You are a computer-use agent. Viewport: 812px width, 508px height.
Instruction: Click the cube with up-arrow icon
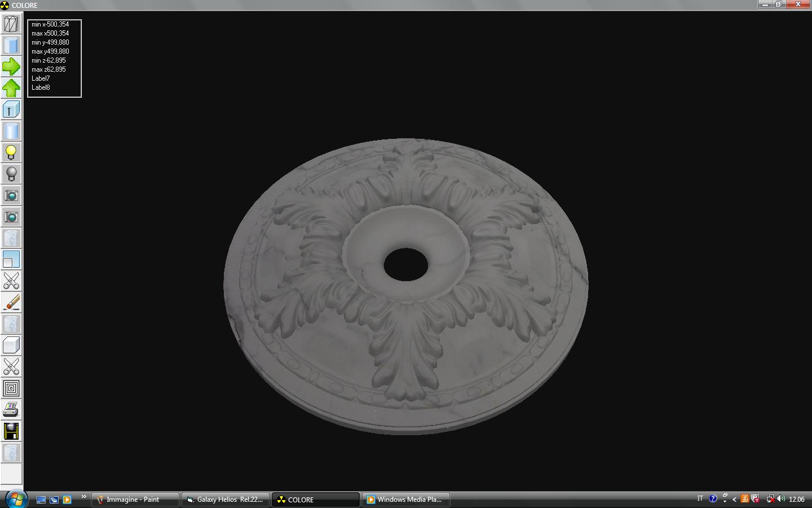pyautogui.click(x=11, y=110)
